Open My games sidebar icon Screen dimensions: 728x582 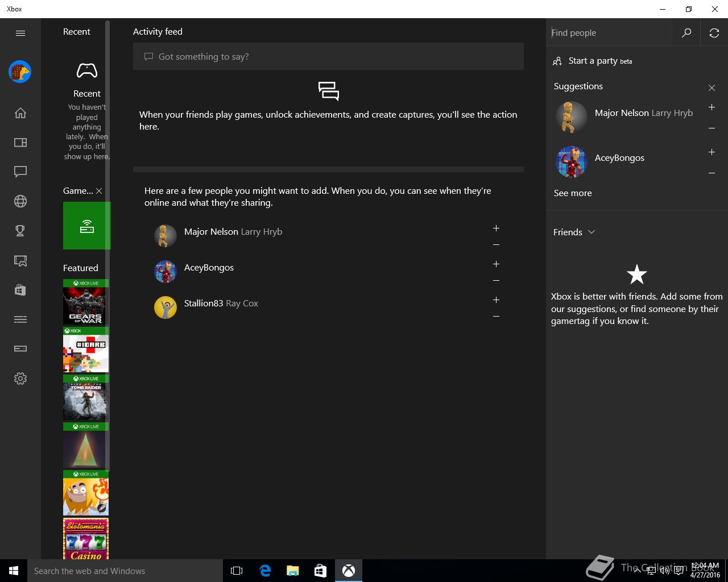click(x=20, y=143)
